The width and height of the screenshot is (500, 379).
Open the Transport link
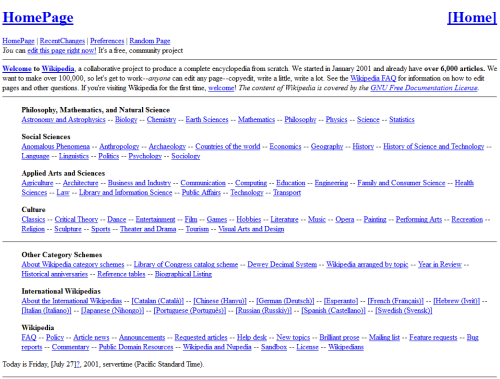pyautogui.click(x=287, y=193)
